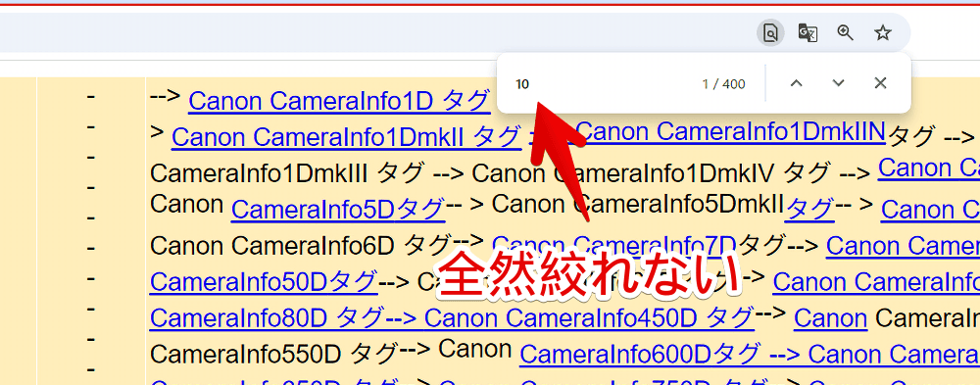
Task: Open CameraInfo5Dタグ link
Action: click(337, 210)
